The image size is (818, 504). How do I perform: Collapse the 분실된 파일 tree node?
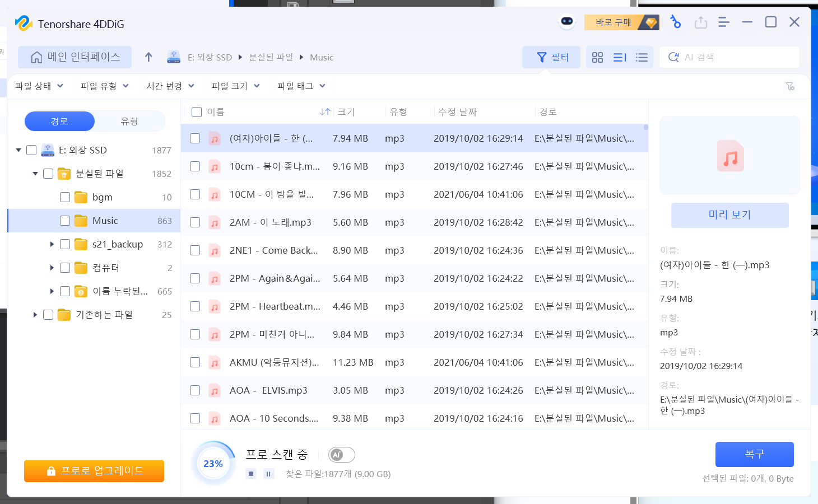[x=35, y=174]
